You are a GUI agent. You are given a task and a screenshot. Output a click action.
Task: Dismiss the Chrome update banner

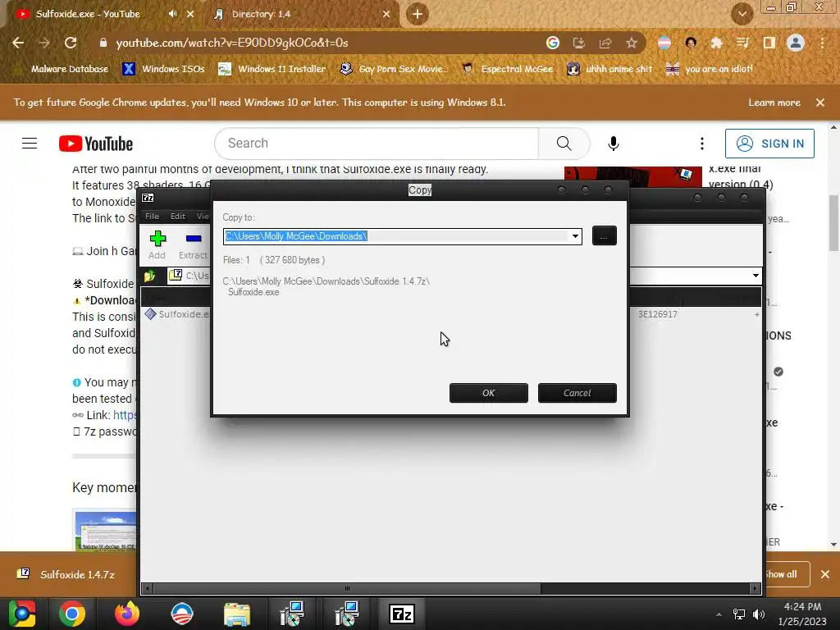[x=820, y=103]
